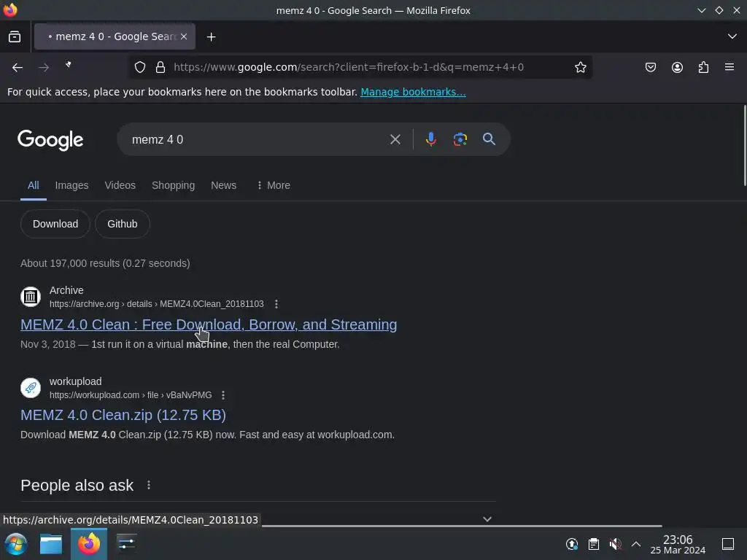
Task: Submit search with magnifying glass icon
Action: point(489,139)
